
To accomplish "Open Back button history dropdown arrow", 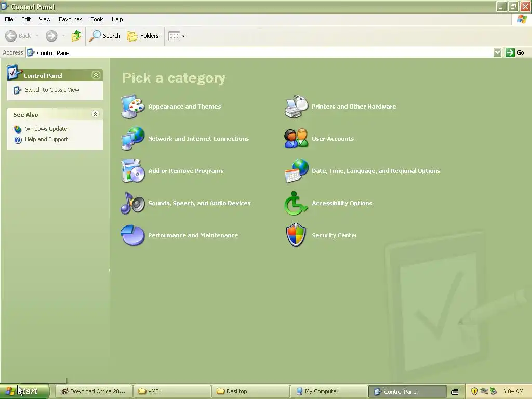I will 37,36.
